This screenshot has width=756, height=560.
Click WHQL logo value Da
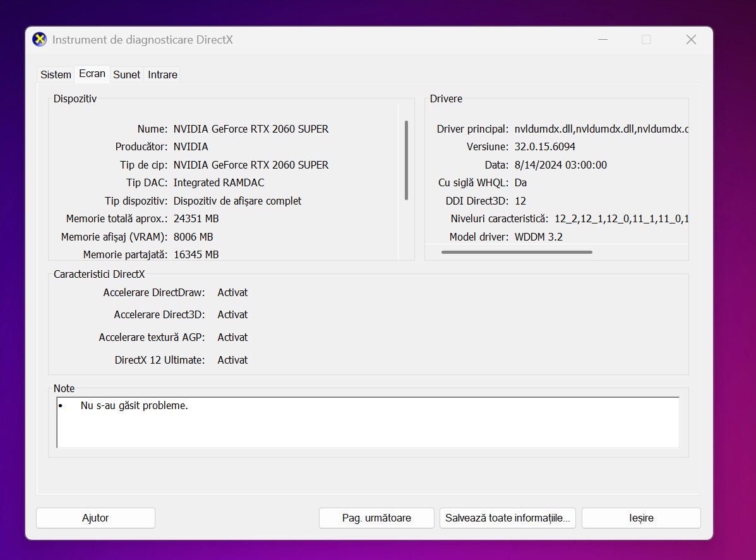pyautogui.click(x=520, y=182)
